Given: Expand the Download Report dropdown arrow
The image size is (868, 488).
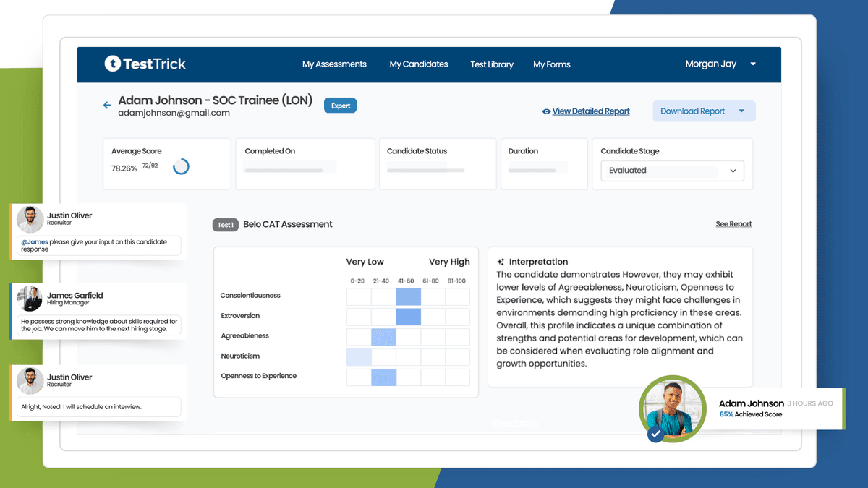Looking at the screenshot, I should [742, 111].
